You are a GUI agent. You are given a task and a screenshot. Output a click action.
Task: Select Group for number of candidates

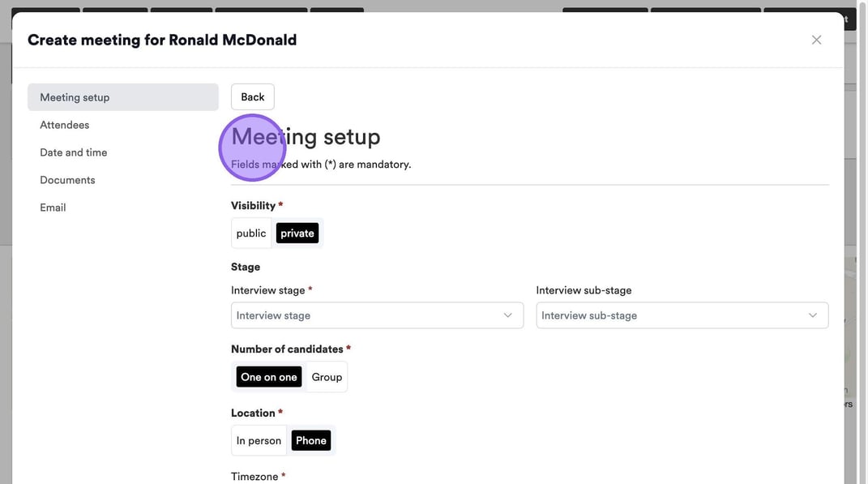327,377
